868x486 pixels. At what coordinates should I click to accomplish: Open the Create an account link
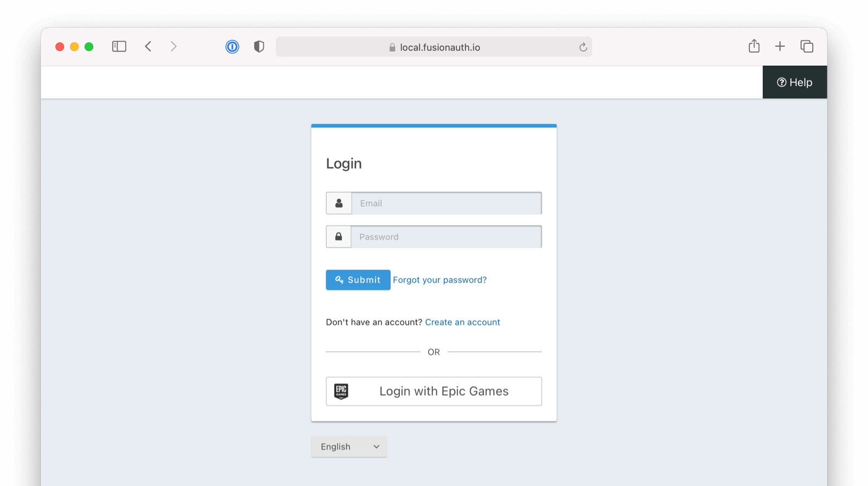coord(462,322)
